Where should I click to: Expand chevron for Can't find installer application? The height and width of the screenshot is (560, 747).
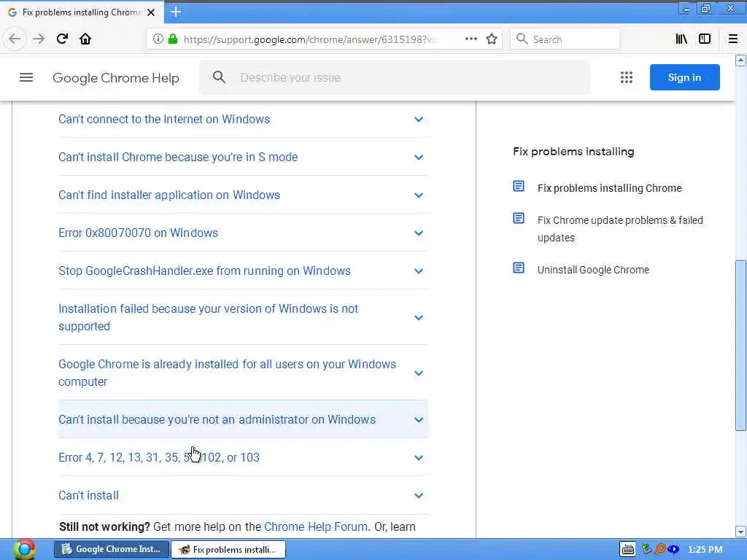tap(418, 195)
